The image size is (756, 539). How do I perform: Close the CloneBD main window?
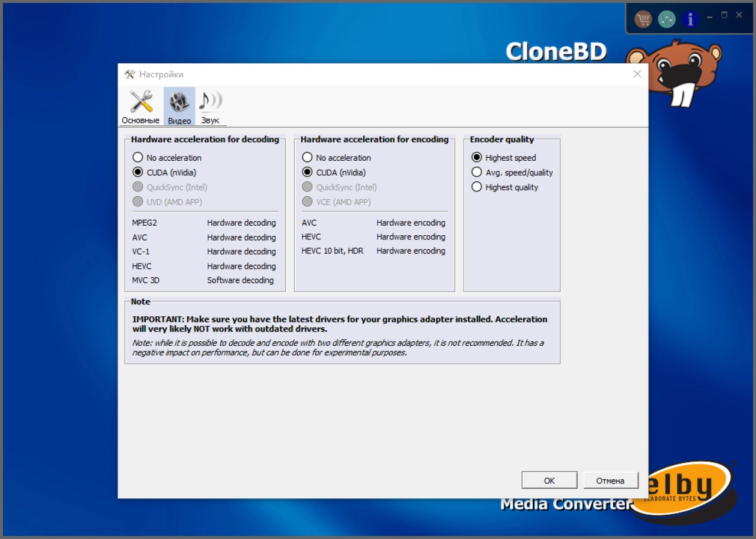pyautogui.click(x=739, y=15)
